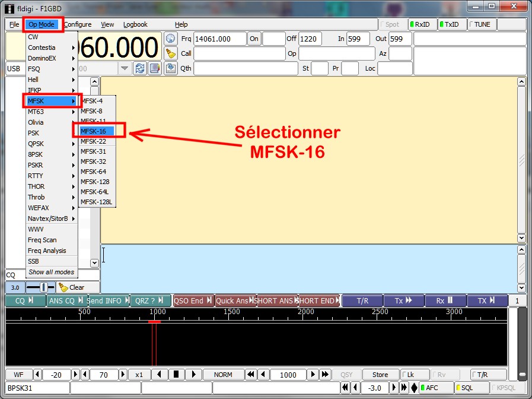Click the x1 waterfall zoom button

click(139, 374)
